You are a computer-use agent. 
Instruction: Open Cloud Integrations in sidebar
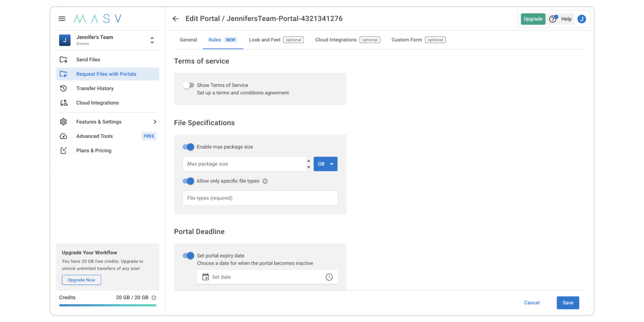pos(107,103)
